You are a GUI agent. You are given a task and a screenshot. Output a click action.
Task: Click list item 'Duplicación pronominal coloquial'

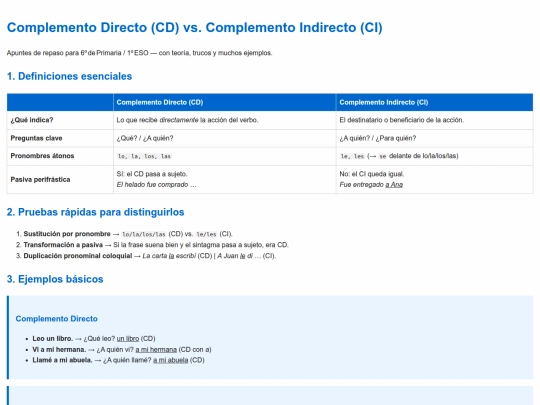77,256
